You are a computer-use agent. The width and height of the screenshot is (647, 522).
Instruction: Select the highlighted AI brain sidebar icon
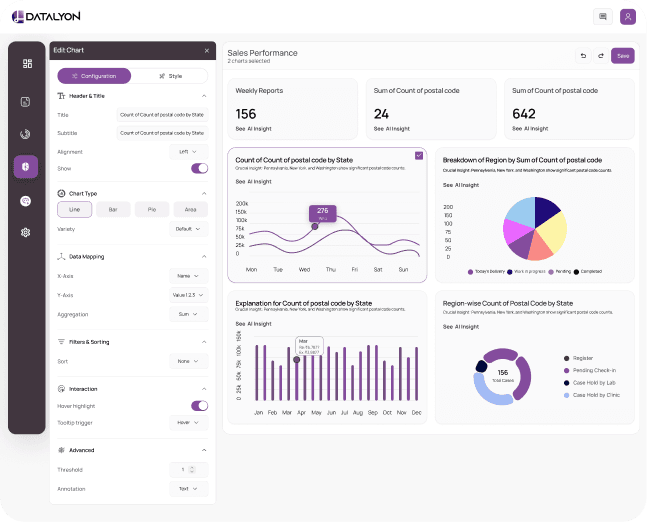(x=26, y=167)
